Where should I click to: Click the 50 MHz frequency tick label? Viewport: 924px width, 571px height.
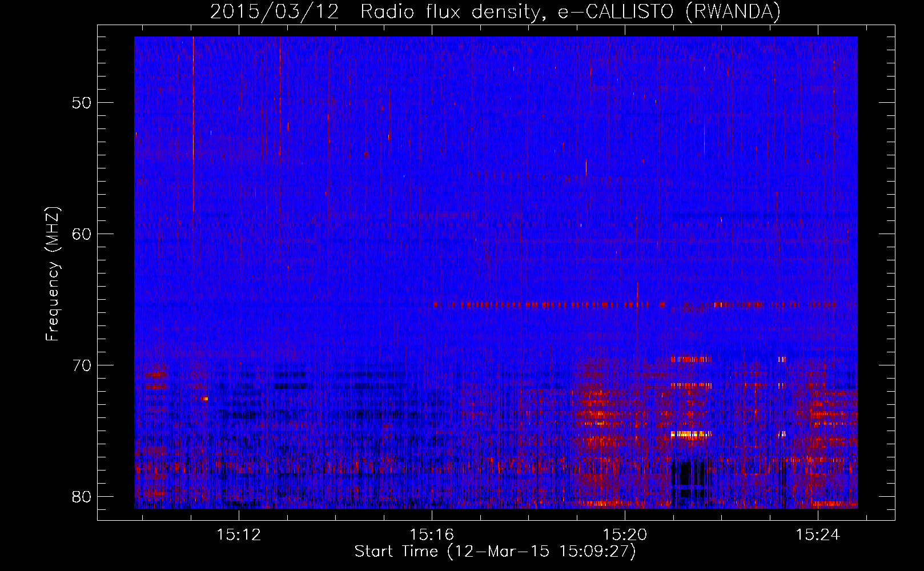(82, 103)
